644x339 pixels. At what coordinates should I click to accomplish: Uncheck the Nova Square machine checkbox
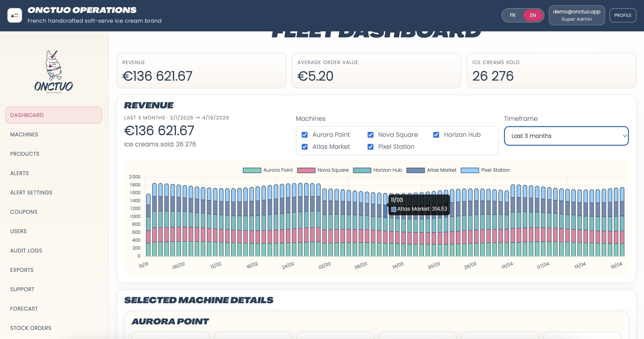point(370,135)
